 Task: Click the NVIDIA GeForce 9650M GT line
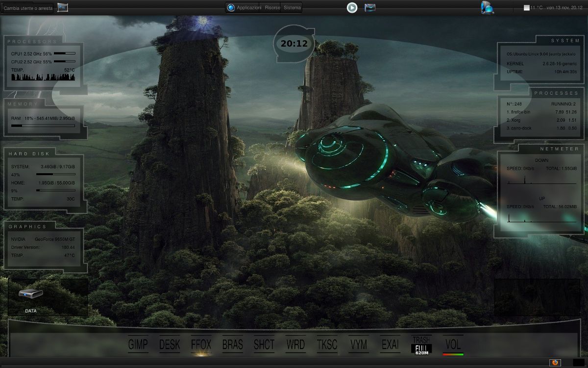[43, 239]
